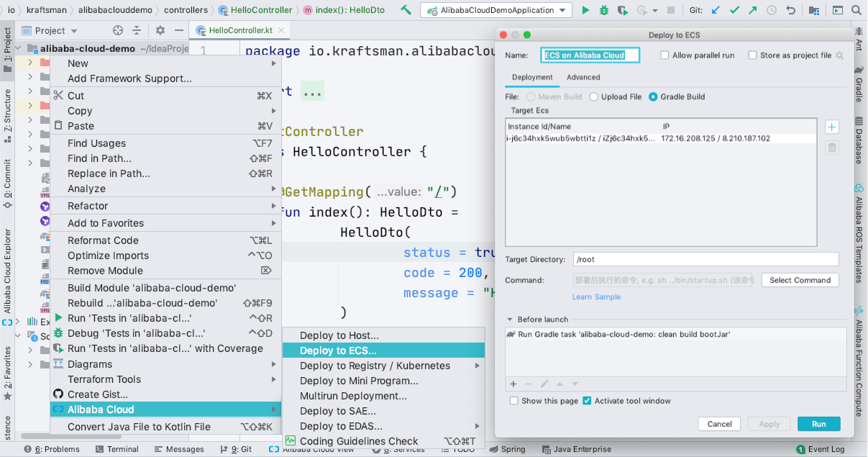The width and height of the screenshot is (868, 457).
Task: Click the green Run icon in toolbar
Action: [x=585, y=10]
